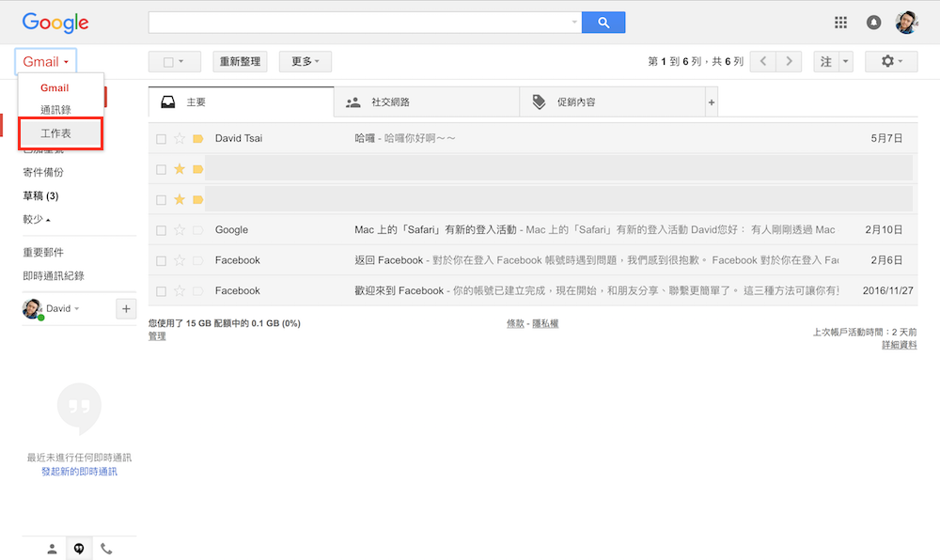Open the select-all checkbox dropdown
The image size is (940, 560).
(174, 62)
